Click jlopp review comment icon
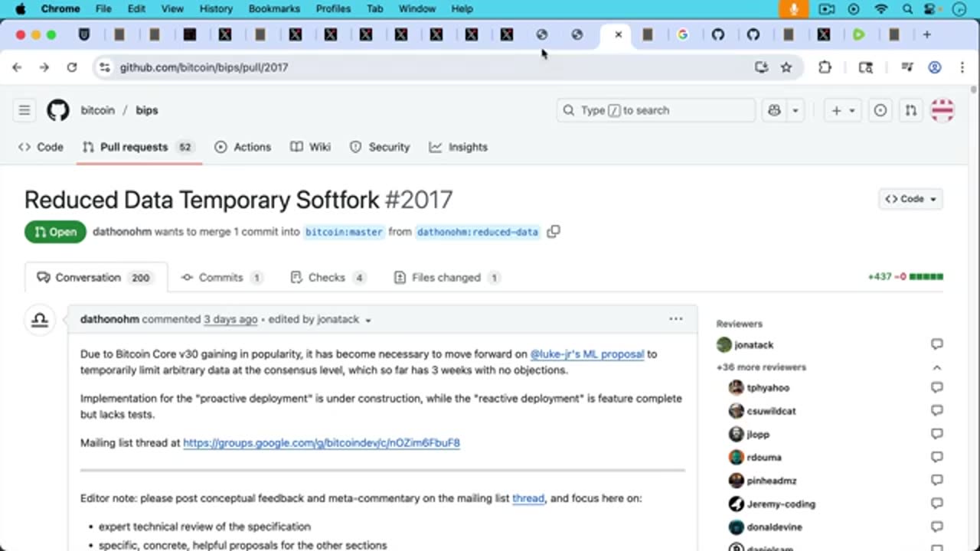 pyautogui.click(x=936, y=434)
